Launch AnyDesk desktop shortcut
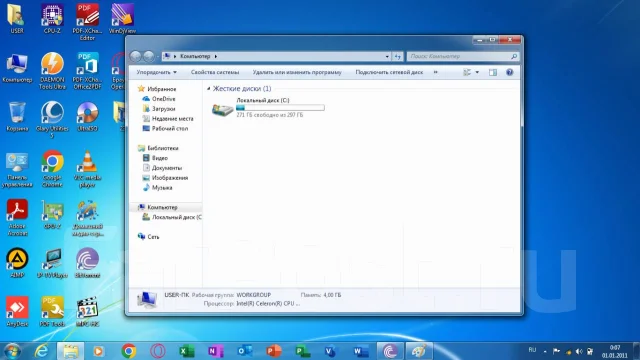Viewport: 640px width, 360px height. point(17,312)
